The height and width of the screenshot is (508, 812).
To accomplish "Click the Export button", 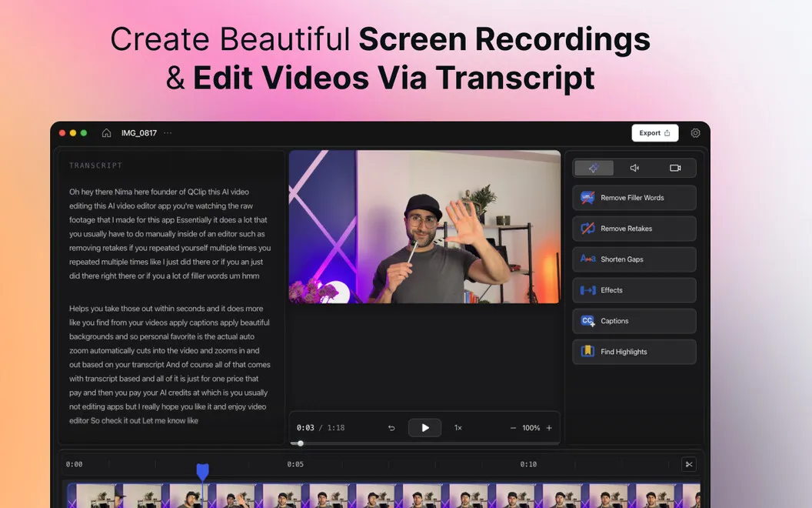I will [x=654, y=133].
